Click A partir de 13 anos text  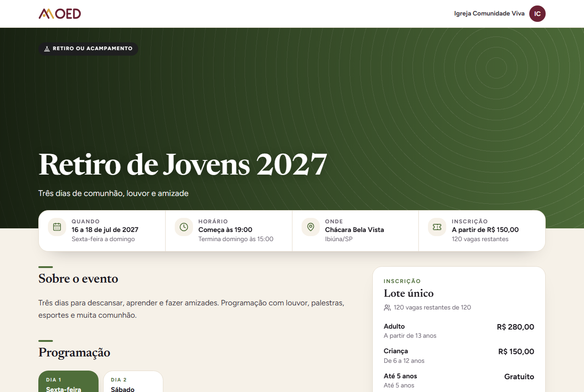pos(410,336)
